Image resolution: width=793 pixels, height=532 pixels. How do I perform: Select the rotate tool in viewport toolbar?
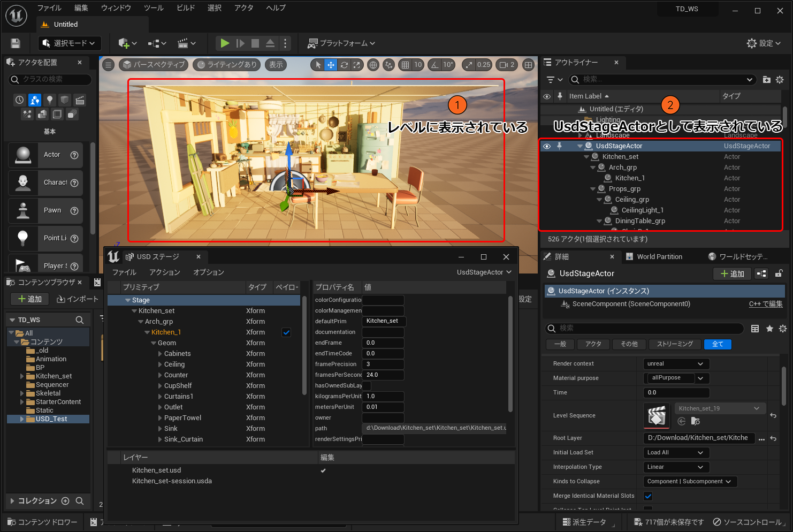[x=344, y=65]
